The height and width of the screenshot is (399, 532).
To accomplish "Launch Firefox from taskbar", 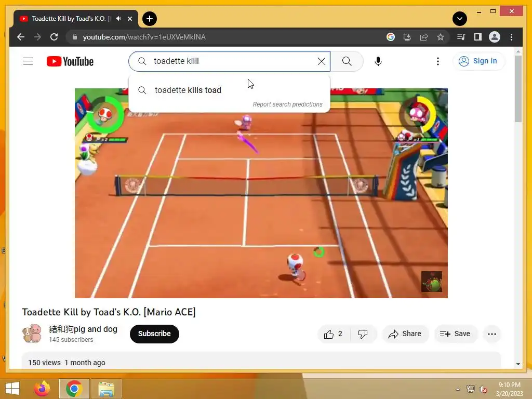I will pyautogui.click(x=42, y=389).
